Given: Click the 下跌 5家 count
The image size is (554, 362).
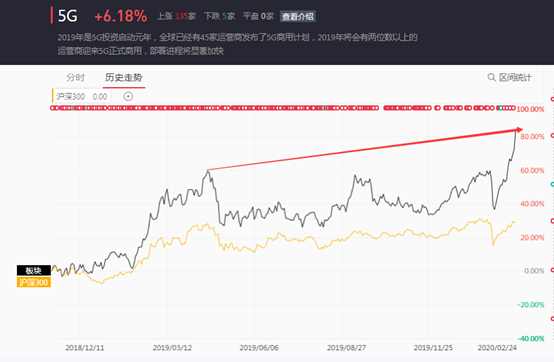Looking at the screenshot, I should [x=219, y=16].
